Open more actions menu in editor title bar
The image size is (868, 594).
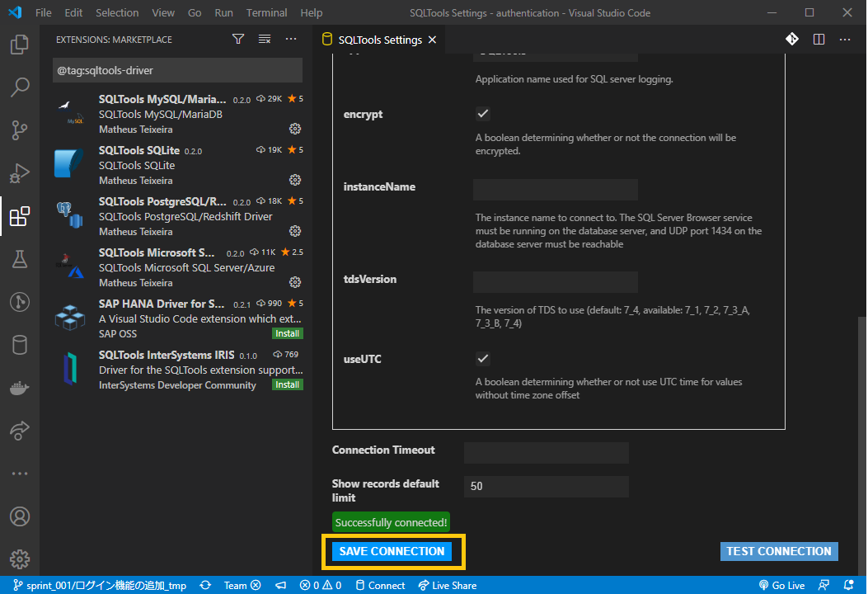844,39
